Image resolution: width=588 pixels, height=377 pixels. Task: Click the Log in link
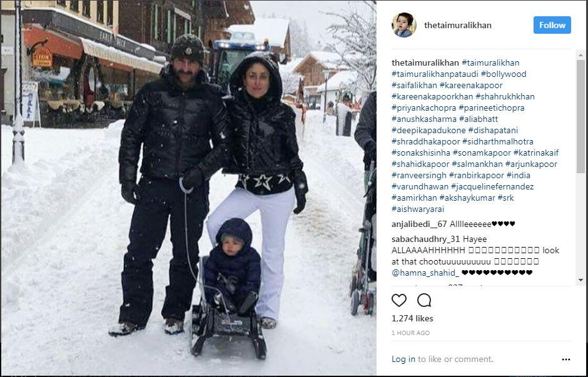[x=403, y=359]
